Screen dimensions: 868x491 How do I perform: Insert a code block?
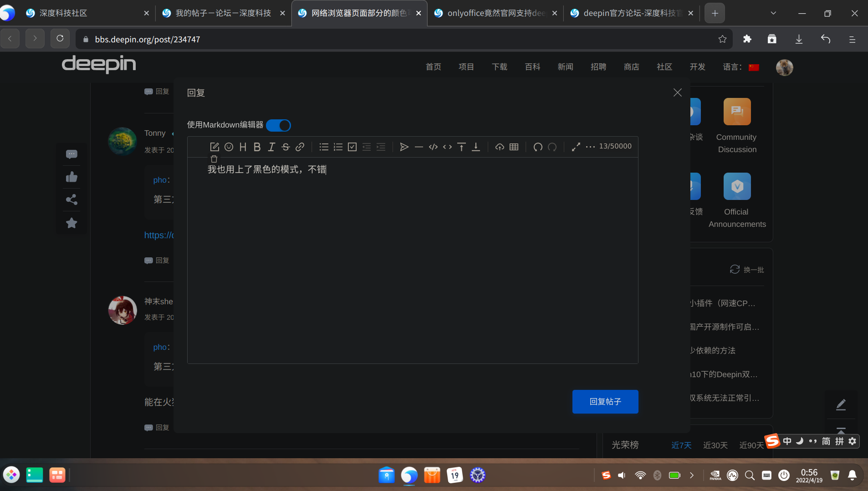pos(433,147)
